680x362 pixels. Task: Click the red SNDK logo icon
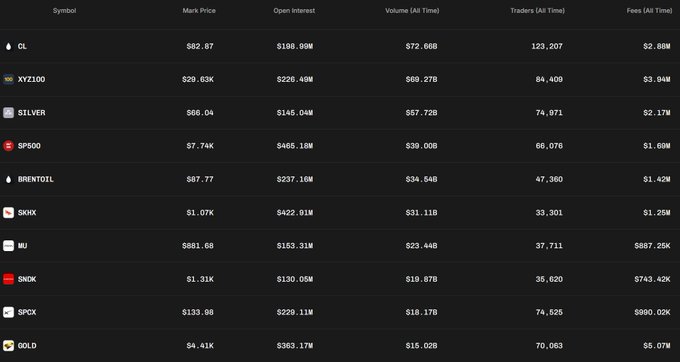click(8, 279)
